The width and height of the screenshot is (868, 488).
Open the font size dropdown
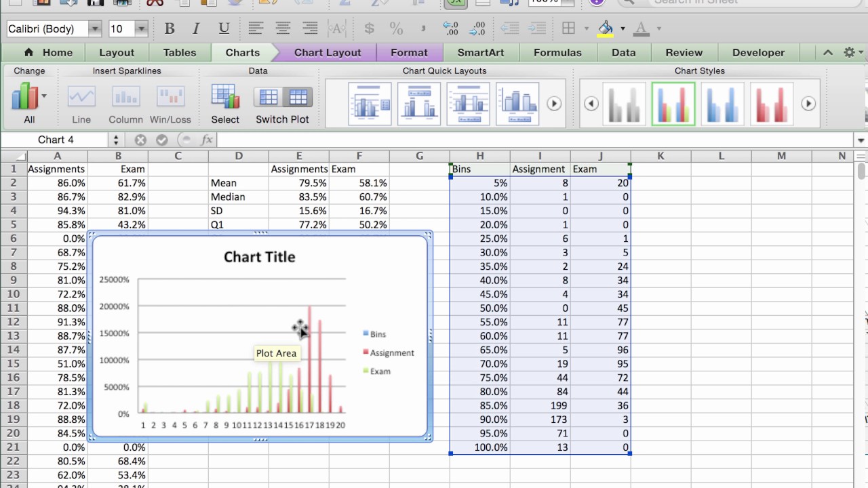[141, 28]
